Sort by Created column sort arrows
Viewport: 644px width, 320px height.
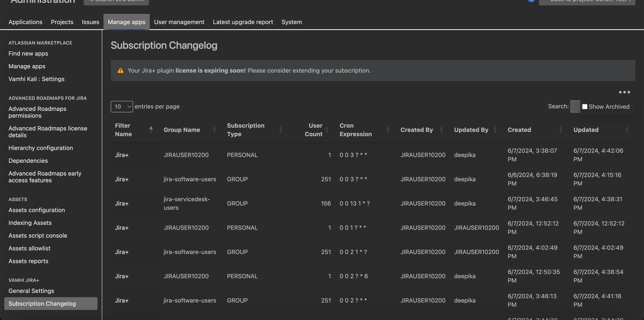561,130
